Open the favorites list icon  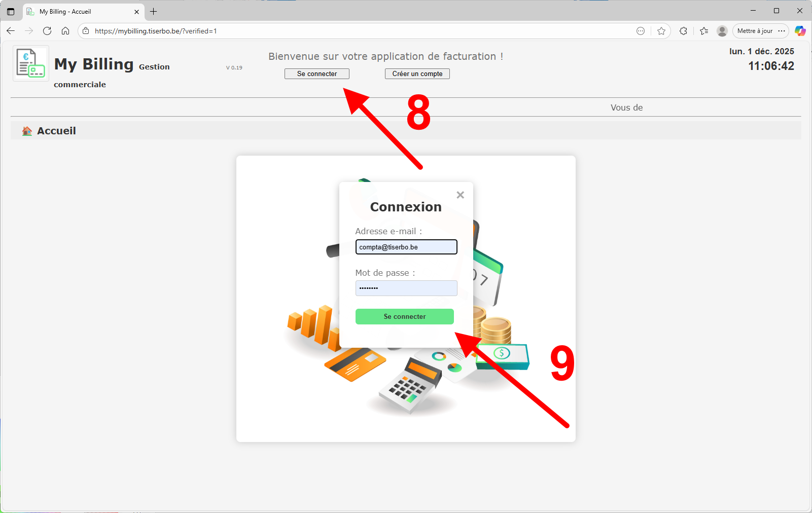[704, 31]
